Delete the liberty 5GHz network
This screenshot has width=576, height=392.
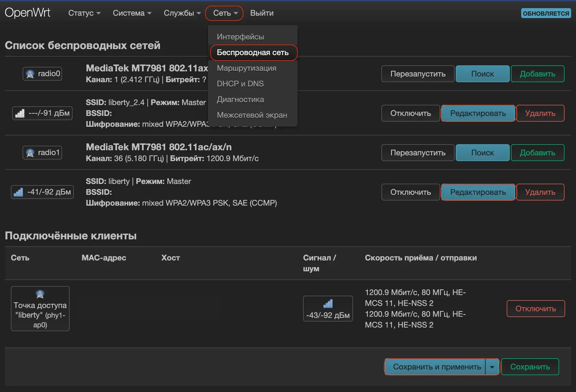540,192
